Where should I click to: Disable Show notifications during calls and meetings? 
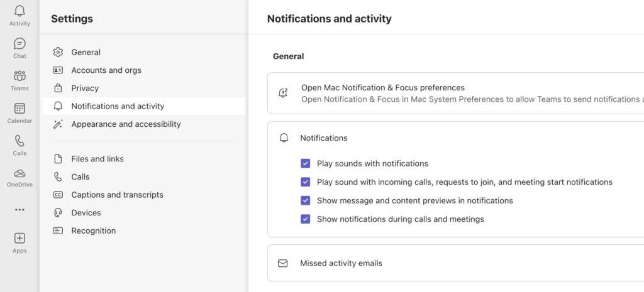[306, 219]
